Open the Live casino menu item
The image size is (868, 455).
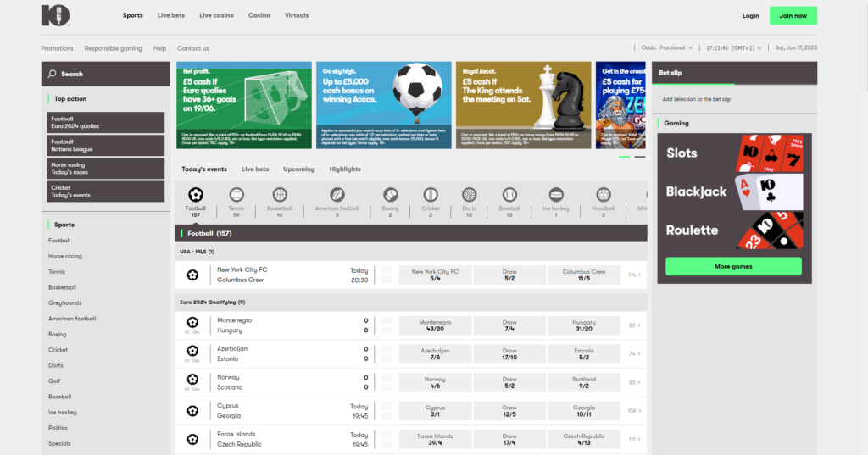[x=216, y=15]
